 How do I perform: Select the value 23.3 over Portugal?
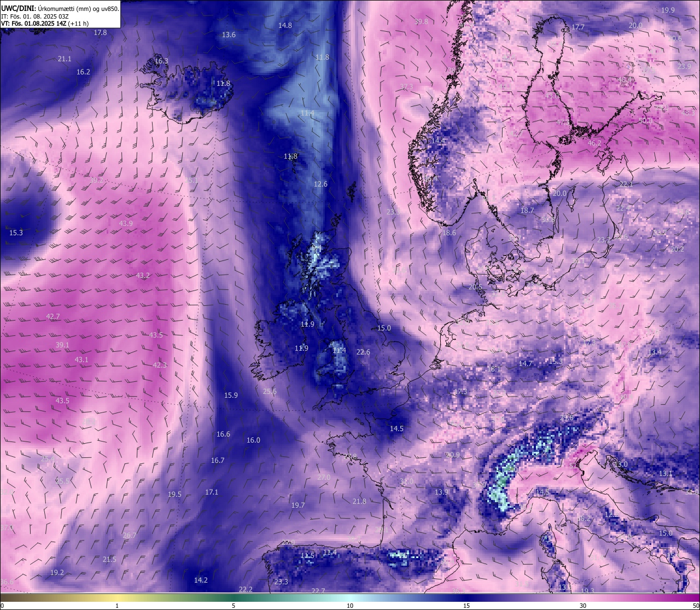point(281,582)
